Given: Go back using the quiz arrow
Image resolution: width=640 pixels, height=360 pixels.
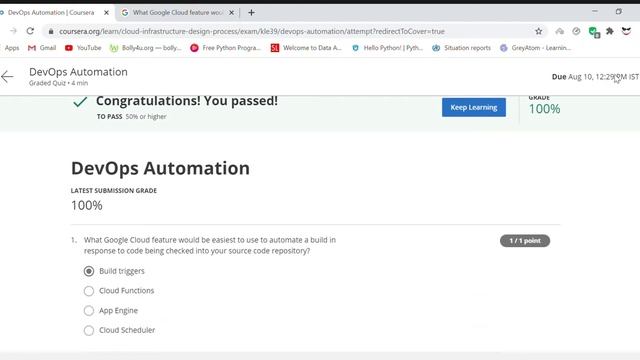Looking at the screenshot, I should coord(7,76).
